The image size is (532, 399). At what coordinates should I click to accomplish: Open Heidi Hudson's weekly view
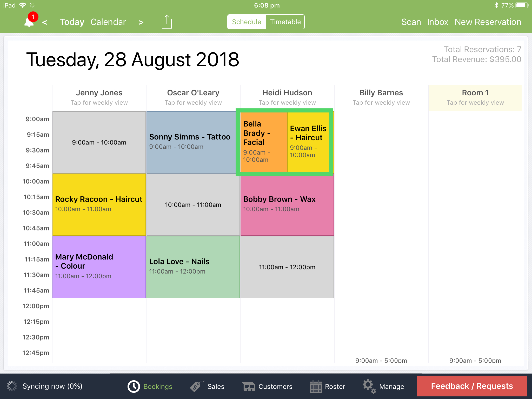point(287,97)
